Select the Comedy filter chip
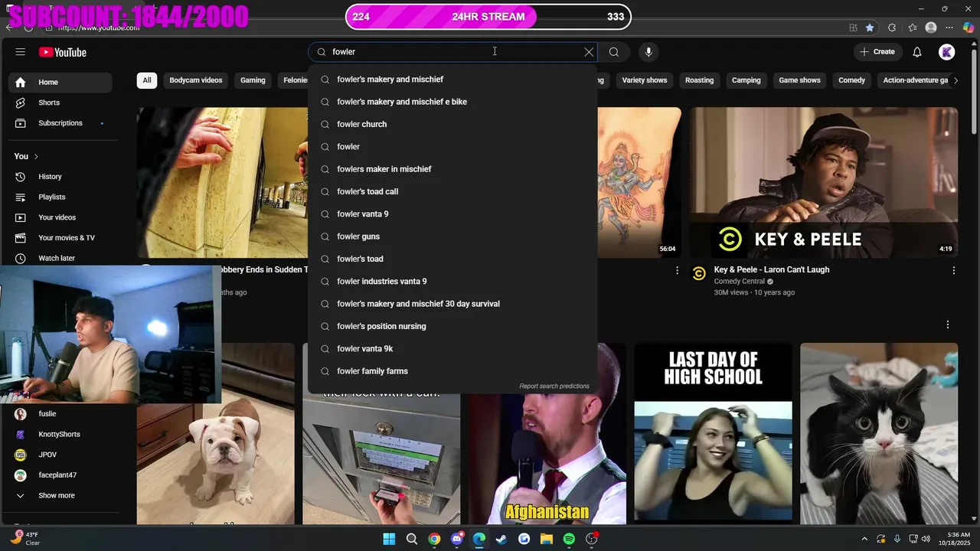 851,80
